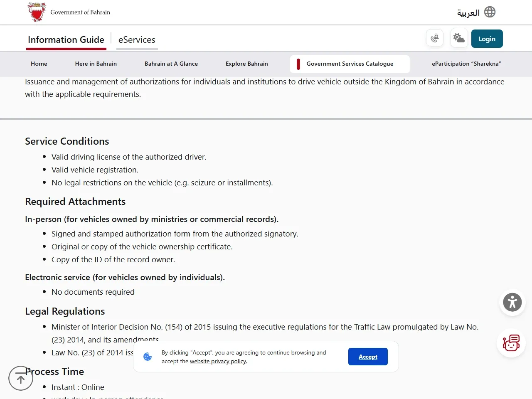
Task: Click the Government of Bahrain emblem logo
Action: pyautogui.click(x=37, y=12)
